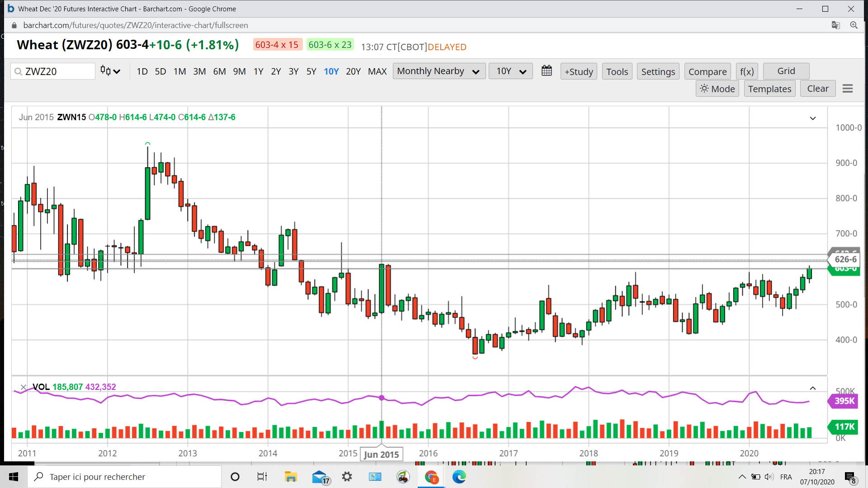This screenshot has height=488, width=868.
Task: Toggle the Grid display button
Action: [786, 71]
